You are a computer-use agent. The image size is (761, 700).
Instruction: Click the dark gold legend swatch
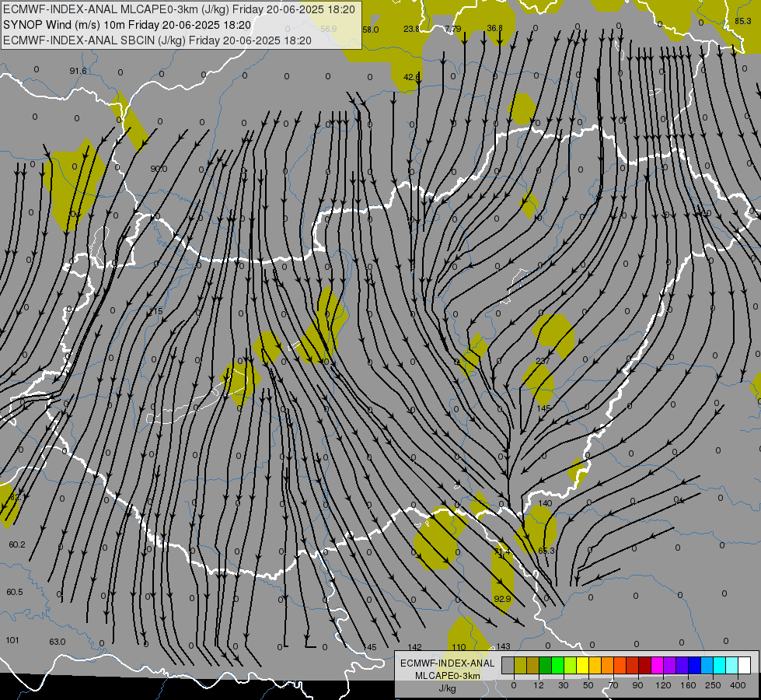pyautogui.click(x=533, y=665)
